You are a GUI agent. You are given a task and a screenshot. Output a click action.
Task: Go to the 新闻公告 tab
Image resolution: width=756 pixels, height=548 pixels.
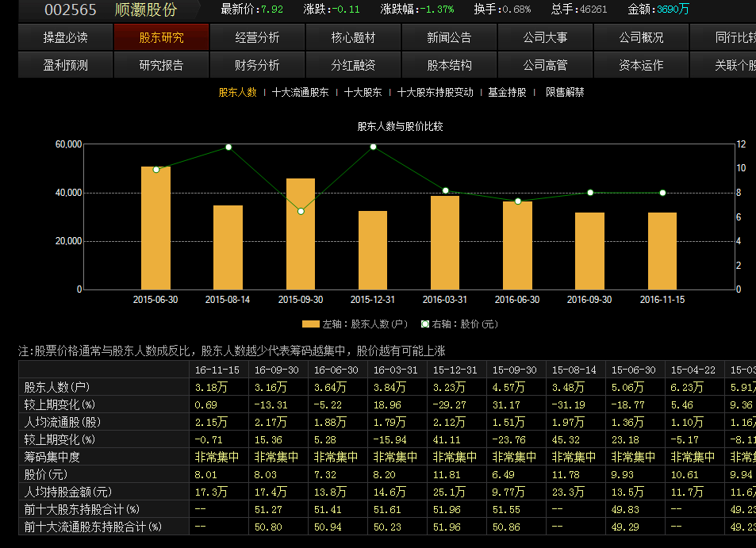click(449, 37)
